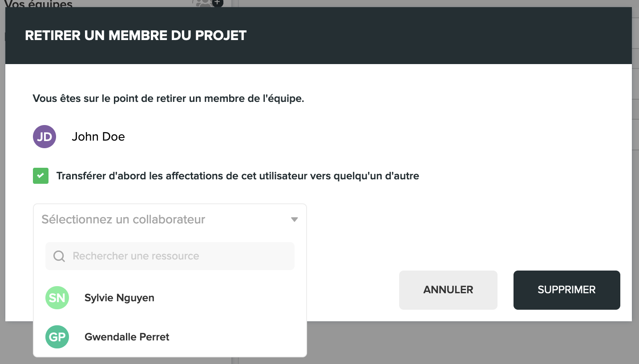Toggle via the 'Transférer d'abord les affectations' label
This screenshot has width=639, height=364.
(x=238, y=176)
